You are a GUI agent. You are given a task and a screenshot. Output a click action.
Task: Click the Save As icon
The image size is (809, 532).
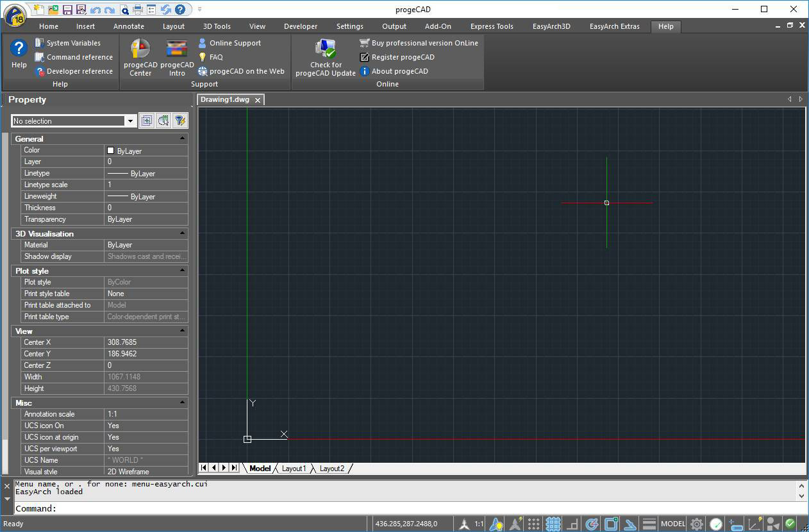click(81, 10)
